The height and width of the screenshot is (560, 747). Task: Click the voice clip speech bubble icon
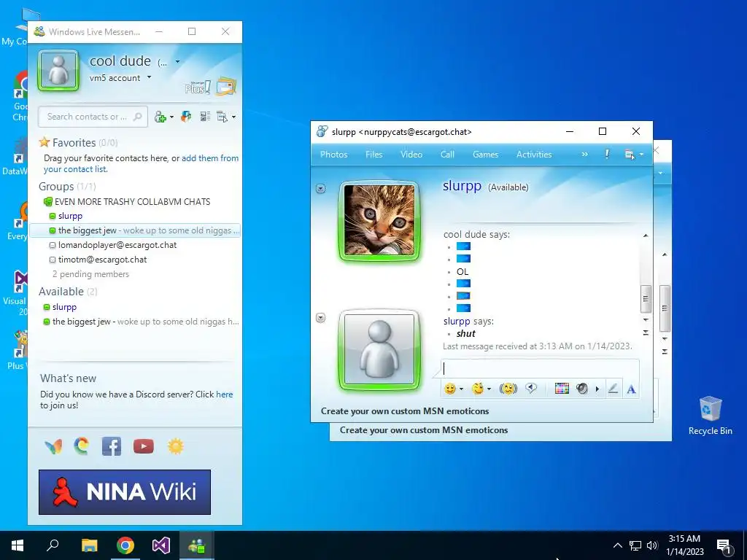[x=531, y=389]
